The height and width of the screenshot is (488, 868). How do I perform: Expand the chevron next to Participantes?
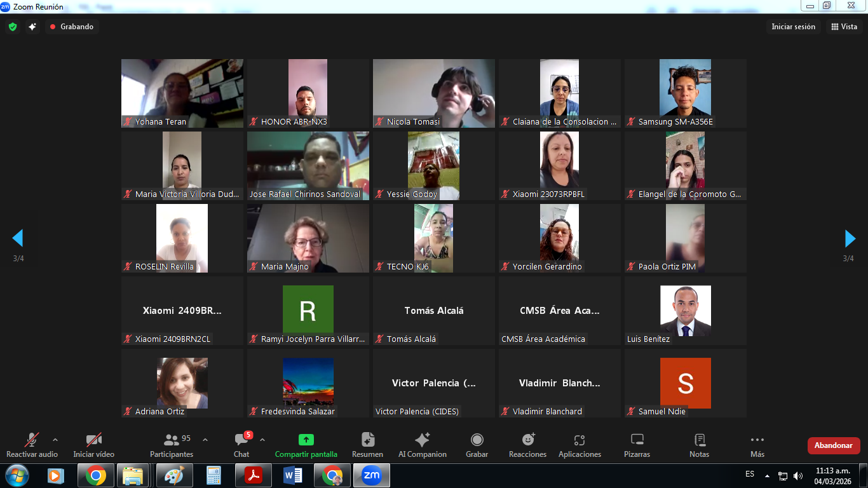tap(205, 440)
